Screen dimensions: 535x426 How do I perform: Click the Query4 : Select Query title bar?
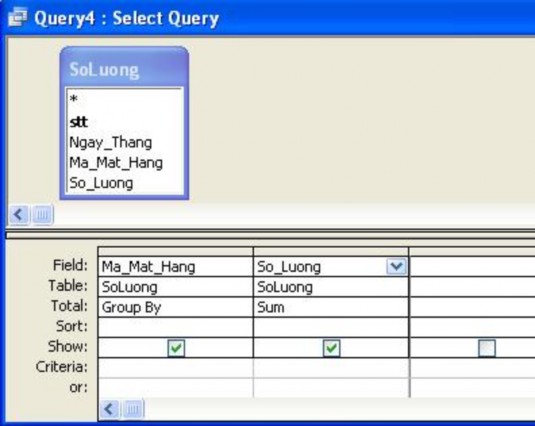click(268, 18)
